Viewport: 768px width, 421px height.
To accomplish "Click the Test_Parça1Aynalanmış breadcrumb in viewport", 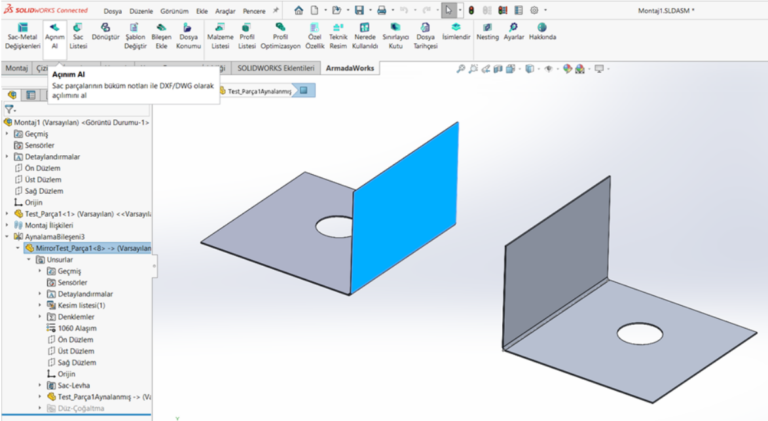I will [259, 90].
